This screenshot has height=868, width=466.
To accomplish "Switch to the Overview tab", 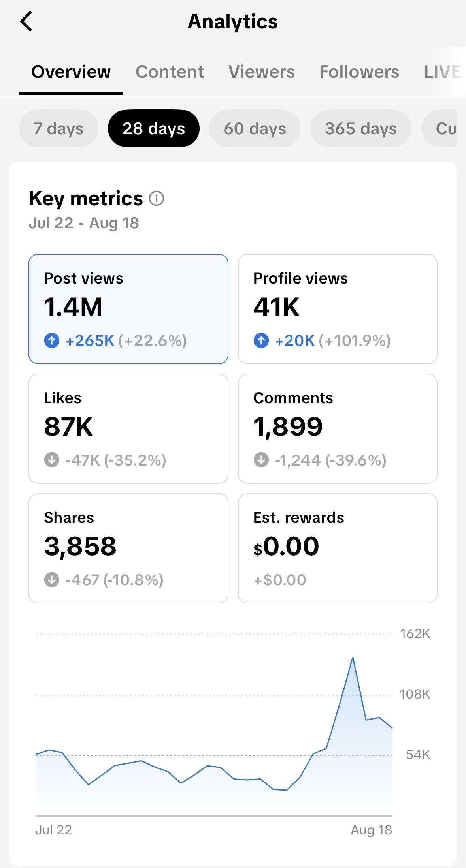I will pos(71,72).
